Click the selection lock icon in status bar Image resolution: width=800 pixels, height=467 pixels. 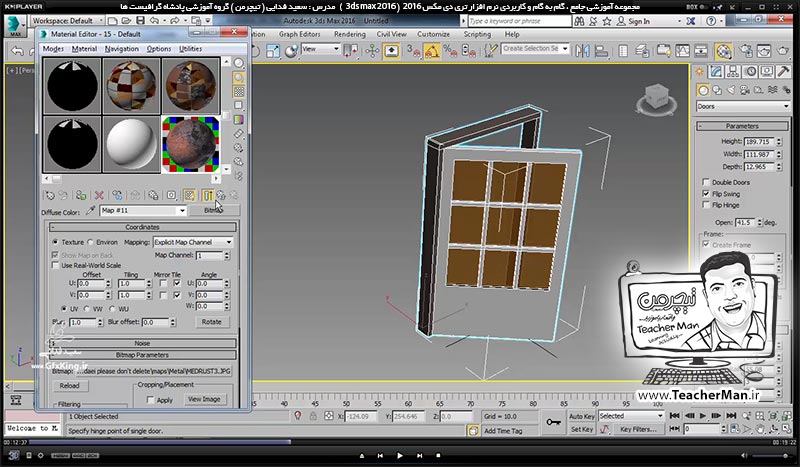(313, 416)
